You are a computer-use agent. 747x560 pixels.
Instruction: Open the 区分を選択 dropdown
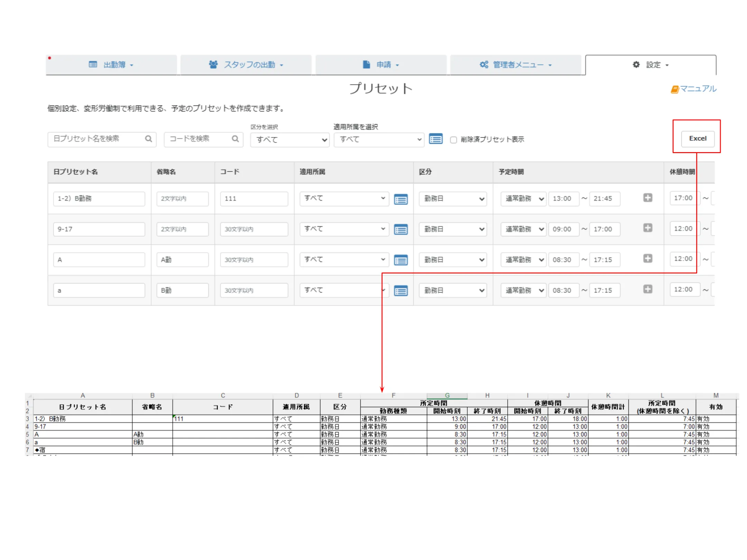point(290,140)
